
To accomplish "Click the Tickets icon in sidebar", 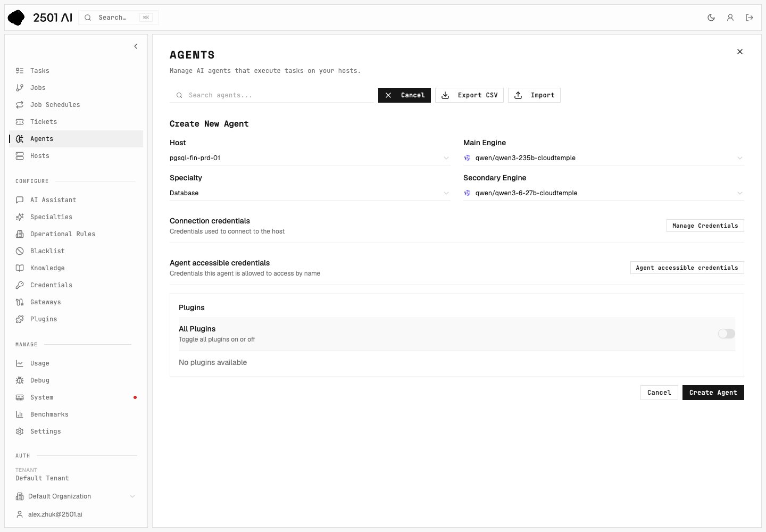I will [20, 122].
